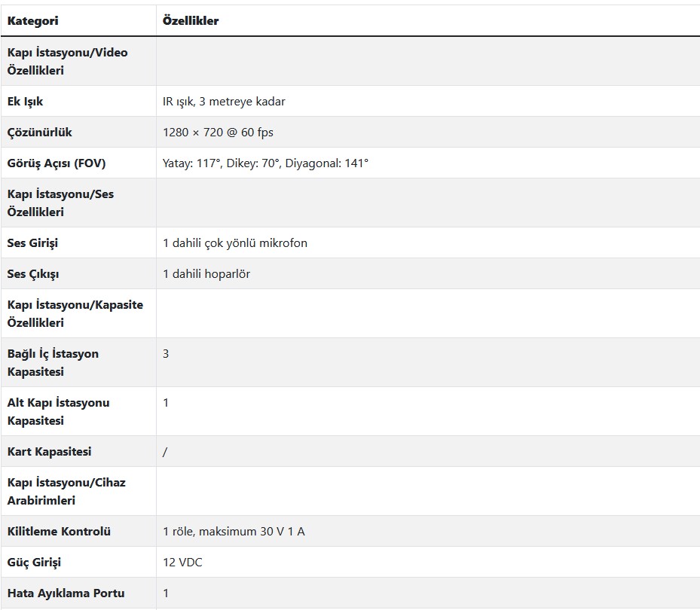
Task: Select the Ek Işık row label
Action: [x=25, y=102]
